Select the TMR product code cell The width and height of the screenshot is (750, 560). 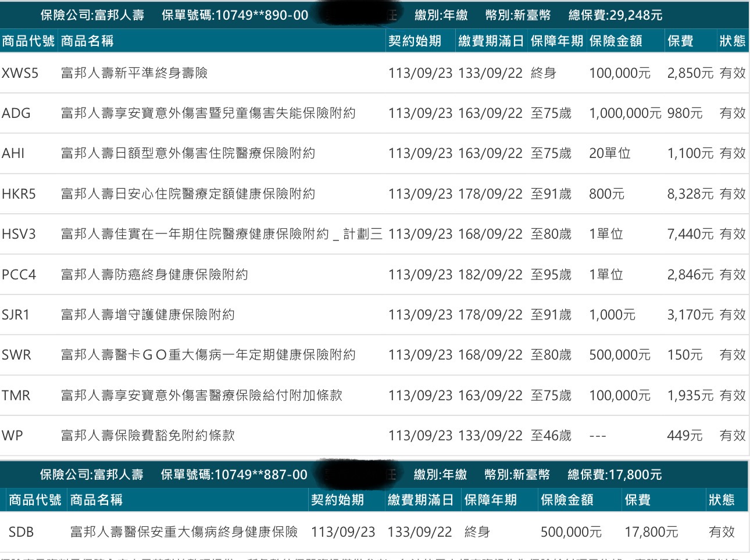click(x=16, y=396)
